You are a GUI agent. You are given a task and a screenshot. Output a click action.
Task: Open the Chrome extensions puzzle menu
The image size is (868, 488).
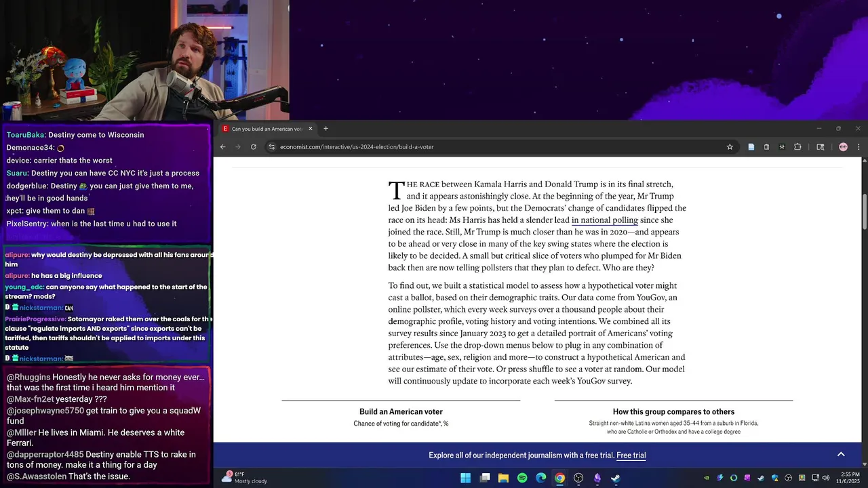[797, 147]
